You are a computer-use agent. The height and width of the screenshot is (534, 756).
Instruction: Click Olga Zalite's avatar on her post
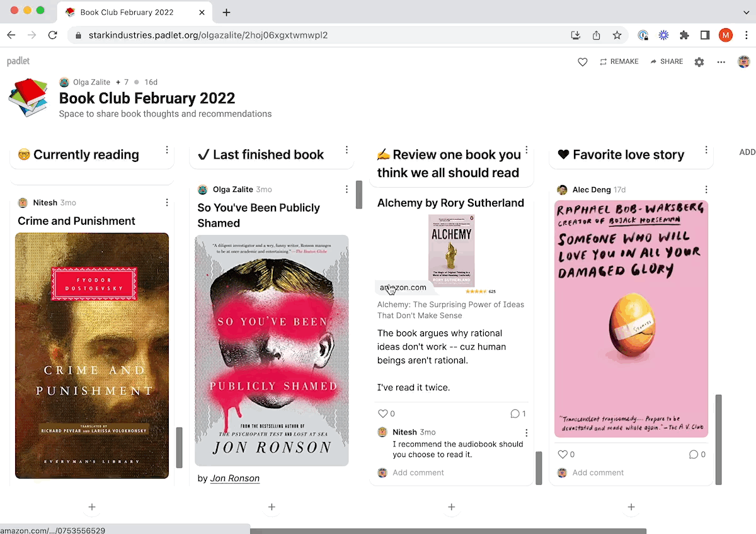(x=202, y=190)
